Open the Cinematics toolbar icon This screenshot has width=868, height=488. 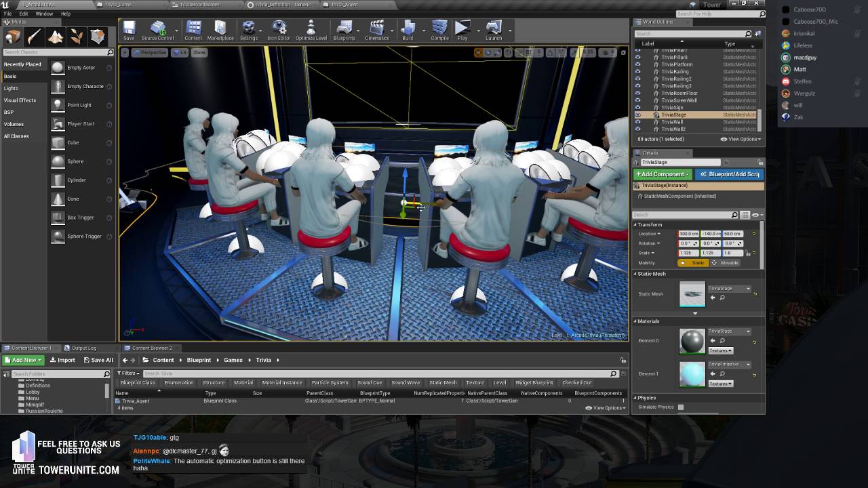click(377, 30)
